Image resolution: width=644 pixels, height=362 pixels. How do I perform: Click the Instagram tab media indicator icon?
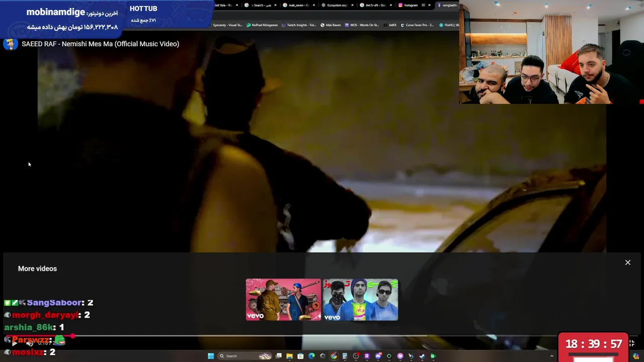point(423,5)
